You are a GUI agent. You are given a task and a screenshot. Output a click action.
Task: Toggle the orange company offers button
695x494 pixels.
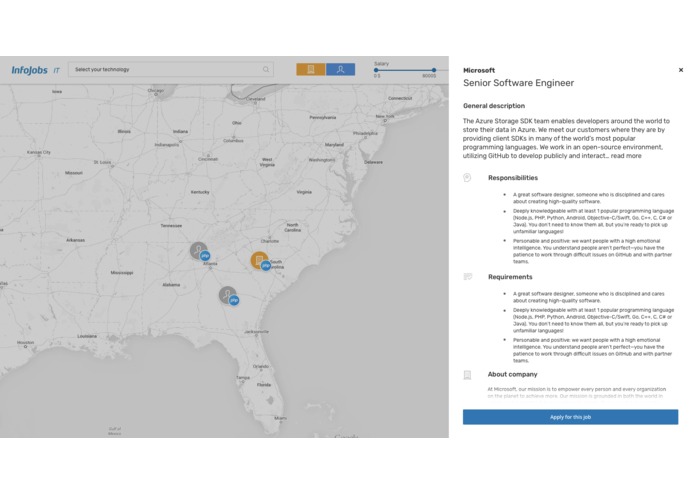pyautogui.click(x=311, y=70)
